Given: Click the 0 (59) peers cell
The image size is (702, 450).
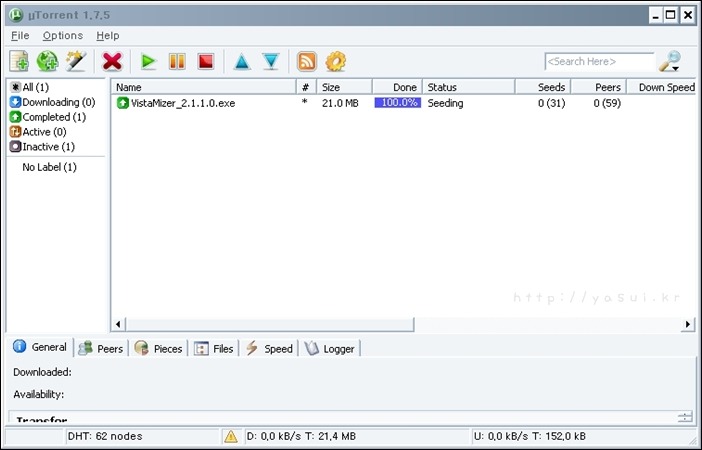Looking at the screenshot, I should pyautogui.click(x=607, y=103).
